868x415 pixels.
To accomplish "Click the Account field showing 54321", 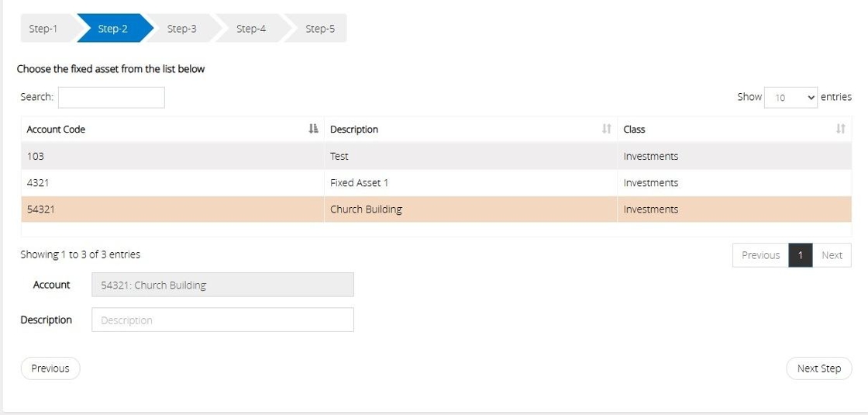I will 222,285.
